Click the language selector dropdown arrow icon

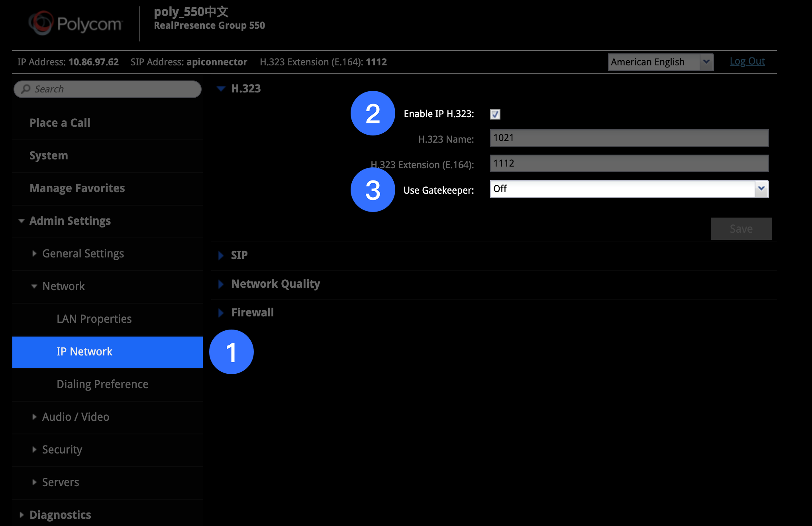(x=707, y=62)
